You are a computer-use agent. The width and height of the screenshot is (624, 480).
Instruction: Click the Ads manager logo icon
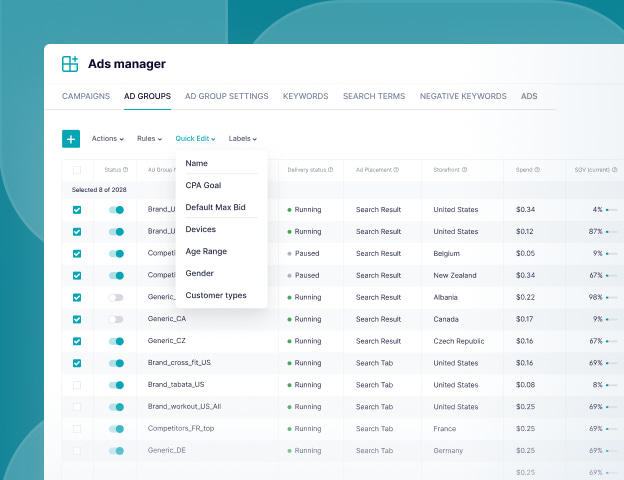(70, 64)
